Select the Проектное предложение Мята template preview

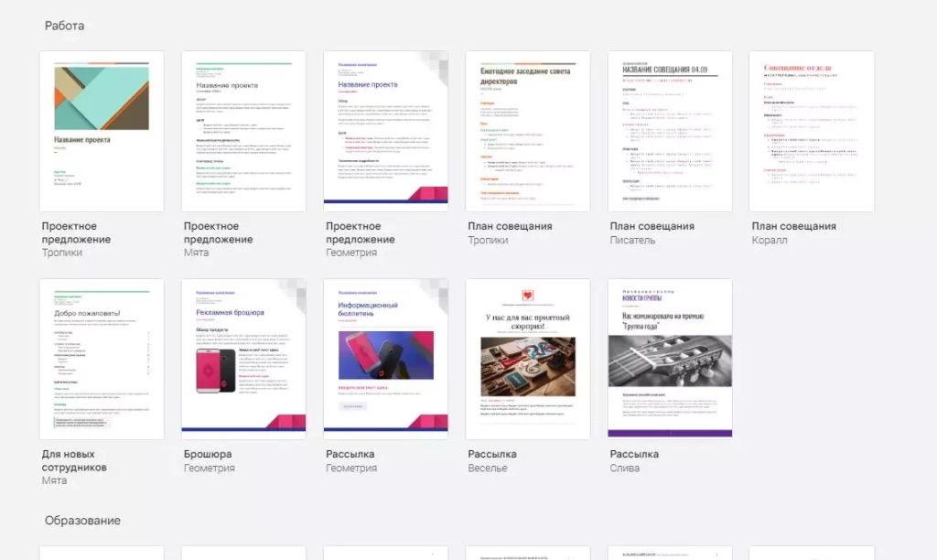[x=243, y=131]
